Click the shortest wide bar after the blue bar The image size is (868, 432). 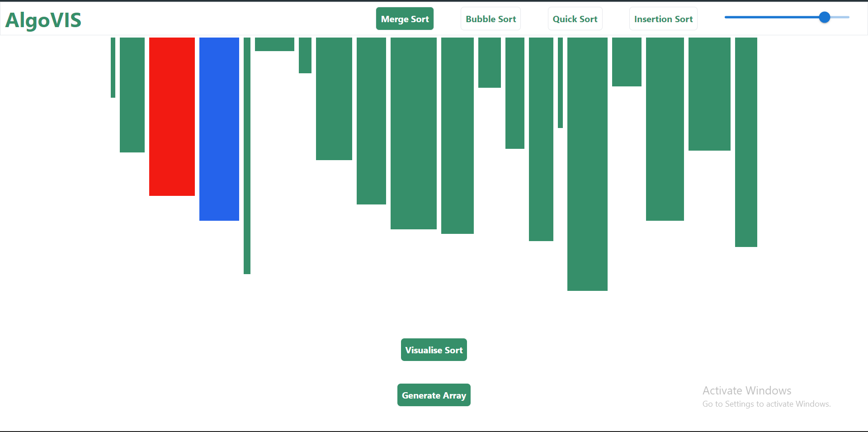274,44
